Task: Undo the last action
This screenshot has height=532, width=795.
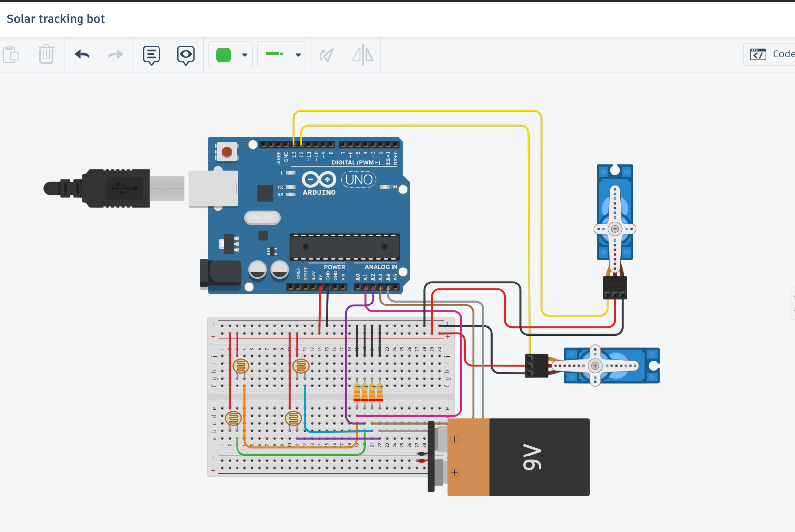Action: pyautogui.click(x=82, y=54)
